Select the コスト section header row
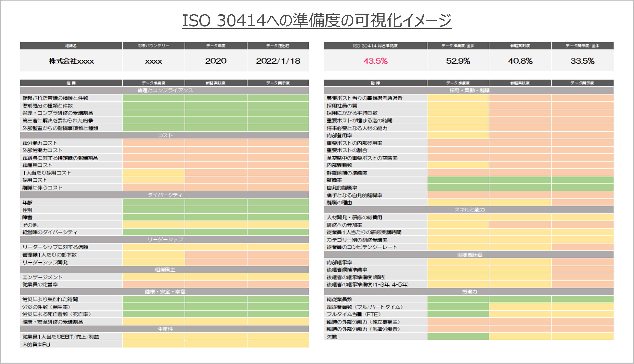The image size is (634, 364). pos(165,135)
